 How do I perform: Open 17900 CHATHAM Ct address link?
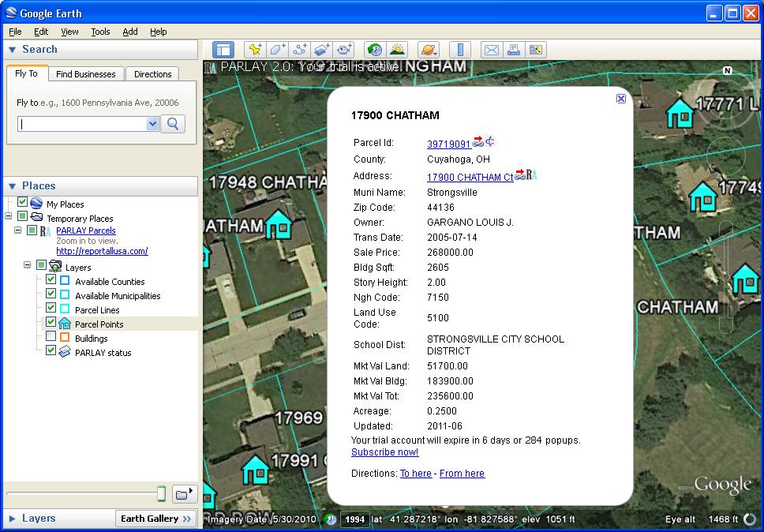click(x=470, y=178)
